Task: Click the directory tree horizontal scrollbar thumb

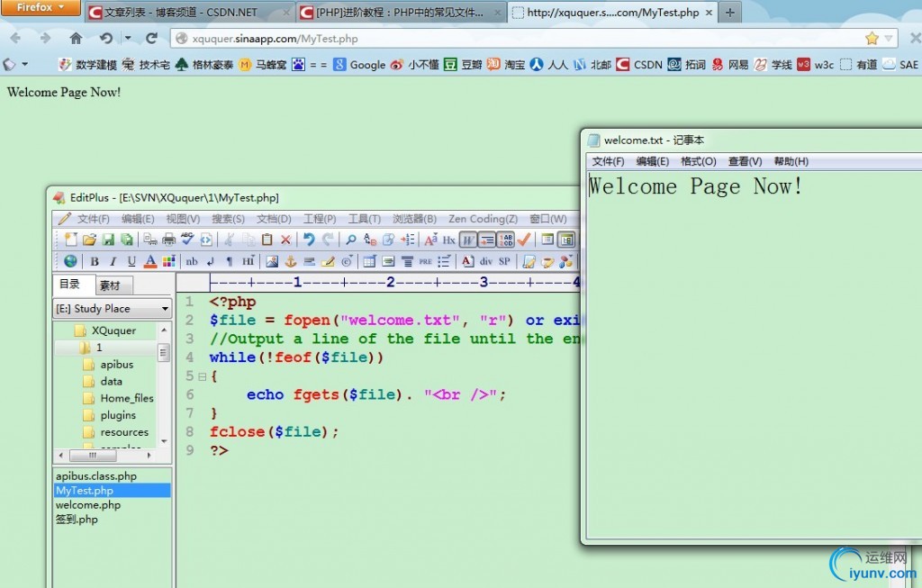Action: tap(93, 456)
